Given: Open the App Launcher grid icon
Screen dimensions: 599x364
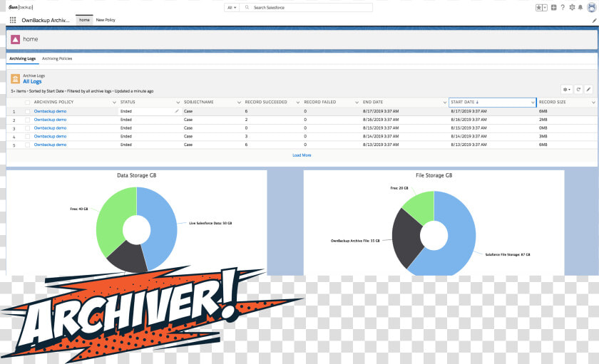Looking at the screenshot, I should [13, 20].
